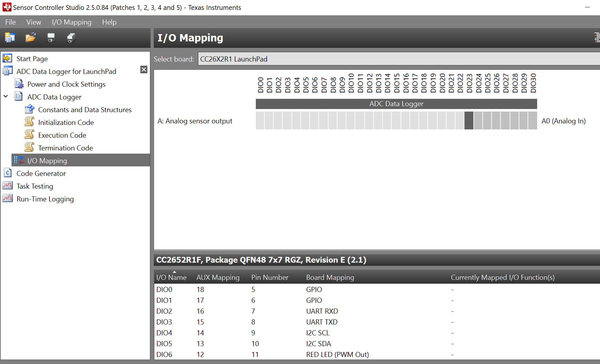Click the Save All toolbar icon

coord(71,38)
